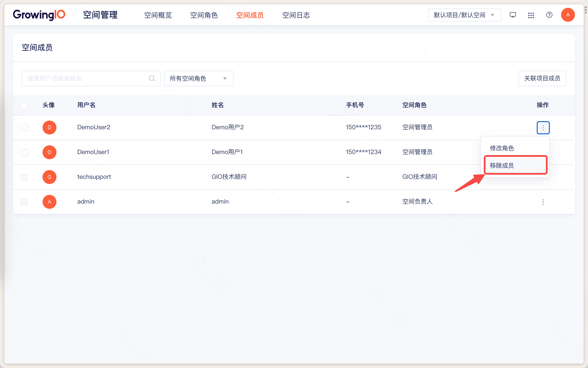Click the 手机号 column header
The width and height of the screenshot is (588, 368).
(x=355, y=105)
